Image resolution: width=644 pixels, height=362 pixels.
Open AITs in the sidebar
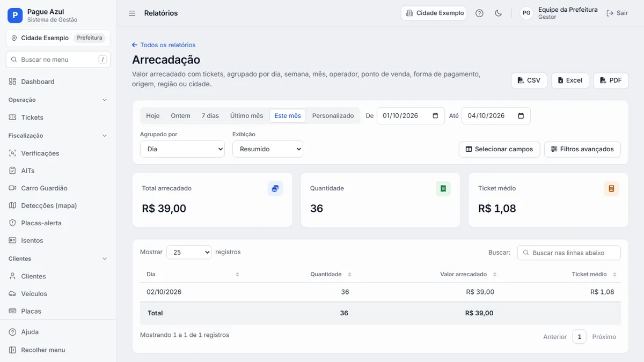tap(58, 171)
